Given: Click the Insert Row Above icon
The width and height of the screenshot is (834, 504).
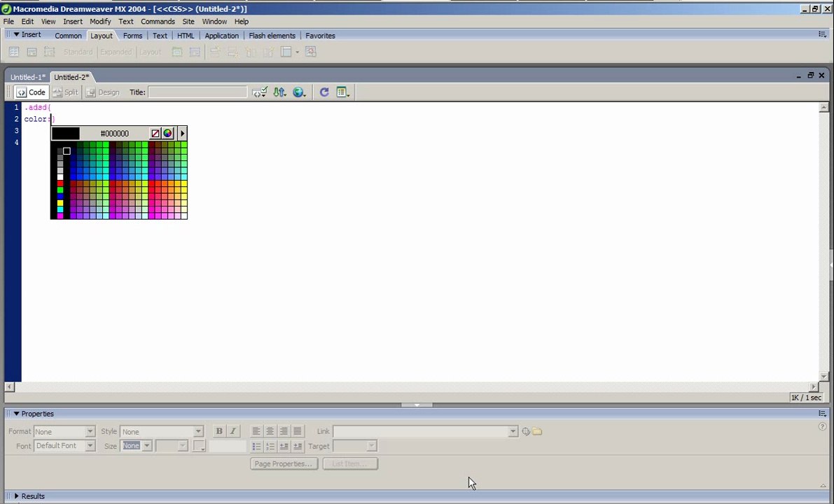Looking at the screenshot, I should click(215, 52).
